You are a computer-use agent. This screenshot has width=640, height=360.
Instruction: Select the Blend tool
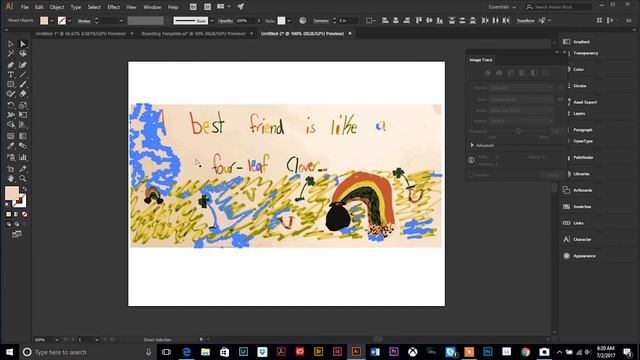pyautogui.click(x=23, y=146)
